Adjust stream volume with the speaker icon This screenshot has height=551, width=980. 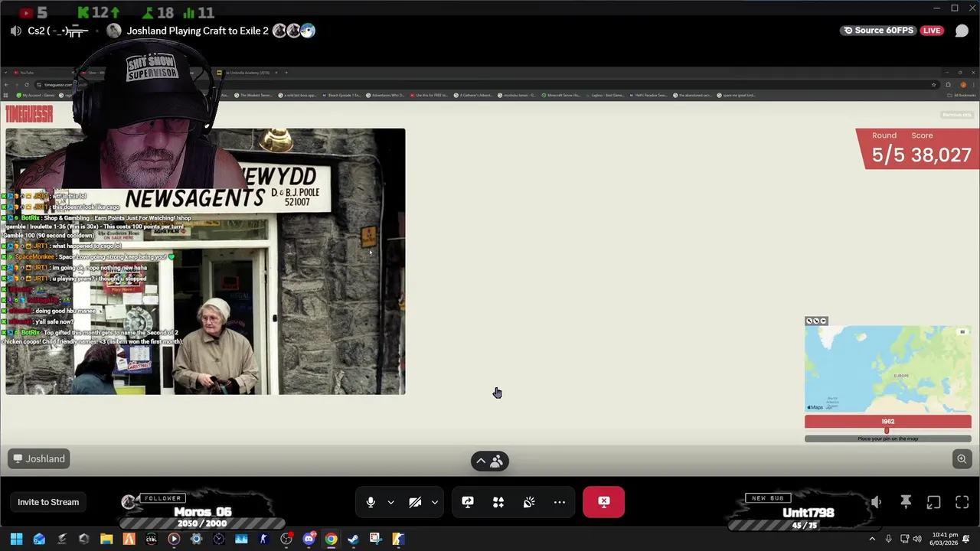tap(877, 502)
